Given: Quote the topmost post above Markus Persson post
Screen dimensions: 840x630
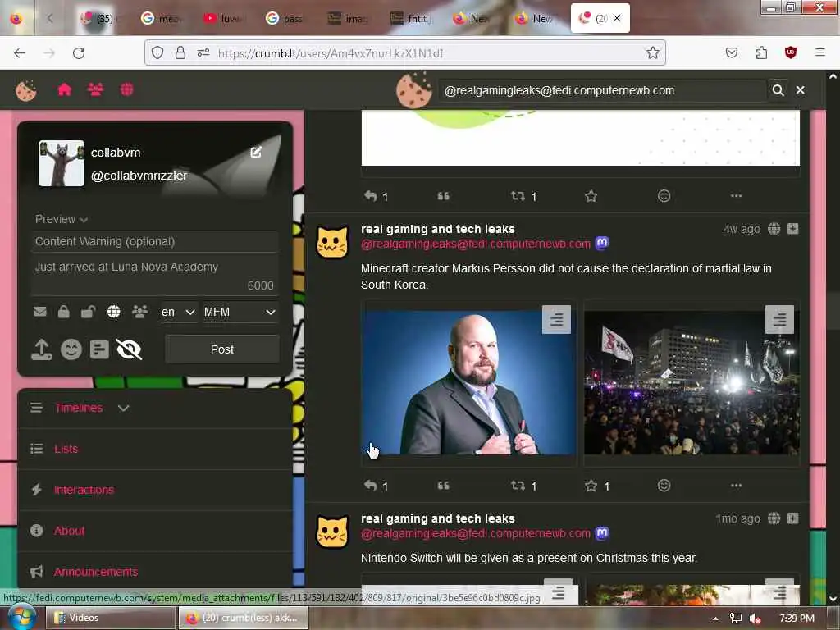Looking at the screenshot, I should tap(443, 196).
